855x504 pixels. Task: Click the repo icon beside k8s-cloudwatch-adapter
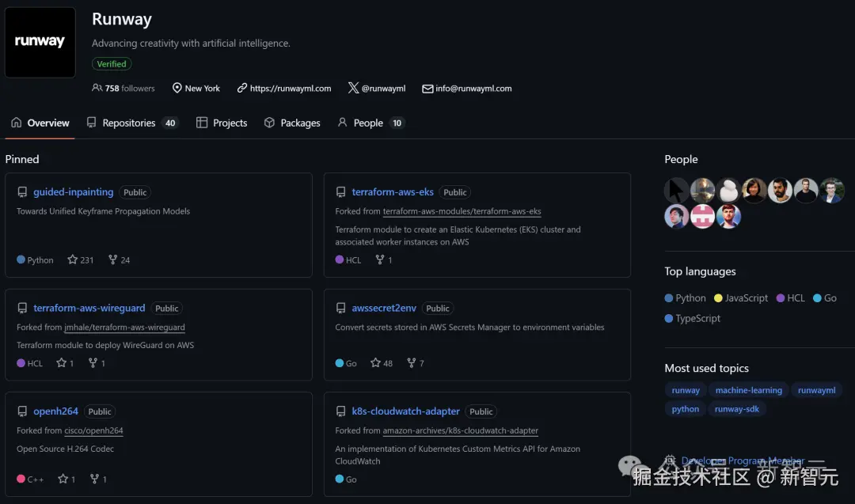point(340,411)
